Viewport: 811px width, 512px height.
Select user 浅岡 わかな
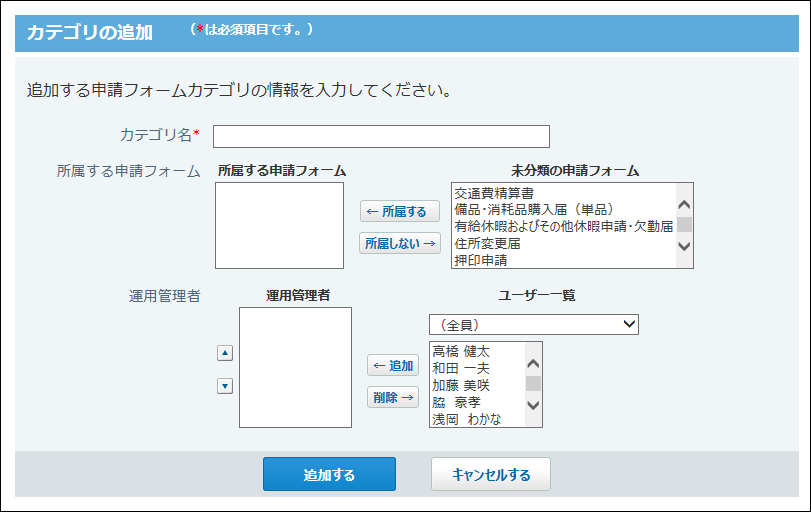(467, 419)
